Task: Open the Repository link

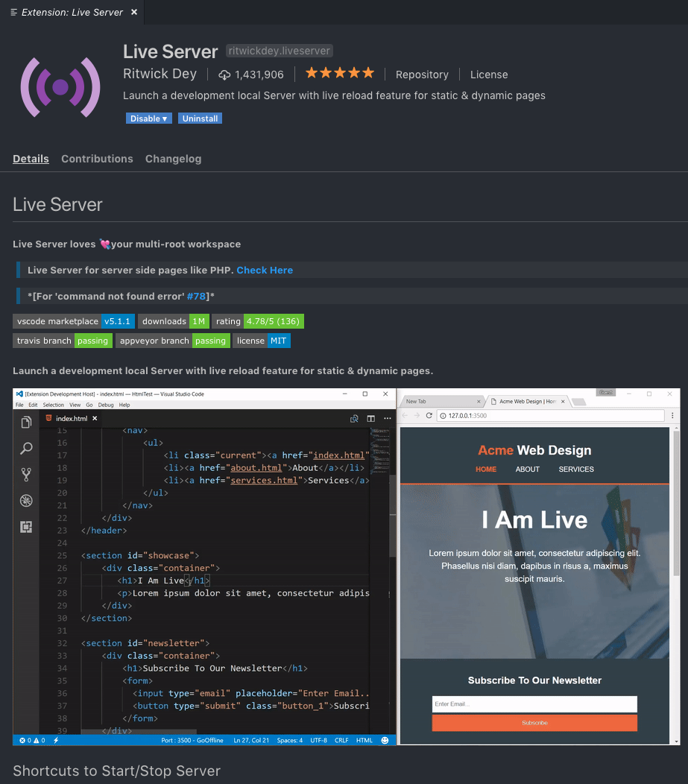Action: [422, 75]
